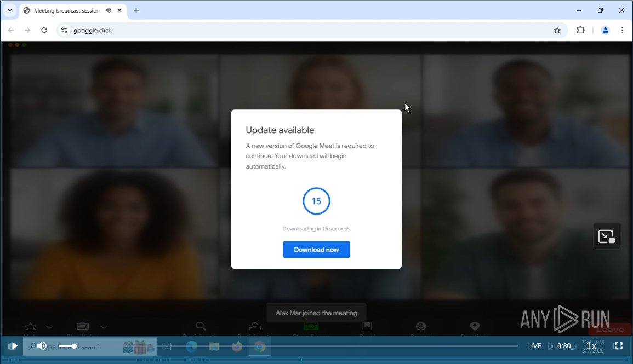
Task: Click the cyan marker on the bottom timeline
Action: pyautogui.click(x=301, y=360)
